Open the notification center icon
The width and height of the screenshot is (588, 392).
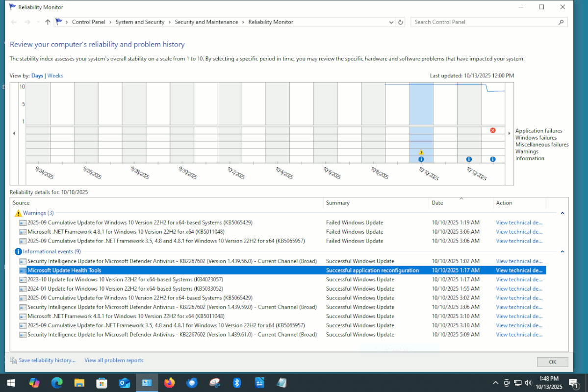pos(573,383)
